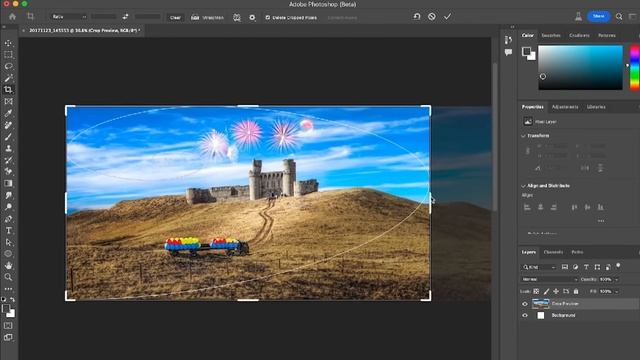Open the Normal blend mode dropdown
Screen dimensions: 640x360
coord(549,280)
